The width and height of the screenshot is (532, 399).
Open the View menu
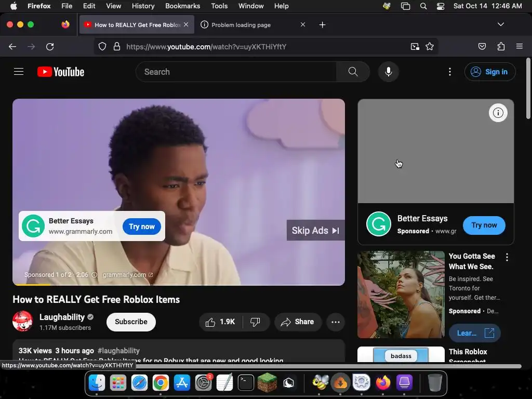[113, 6]
